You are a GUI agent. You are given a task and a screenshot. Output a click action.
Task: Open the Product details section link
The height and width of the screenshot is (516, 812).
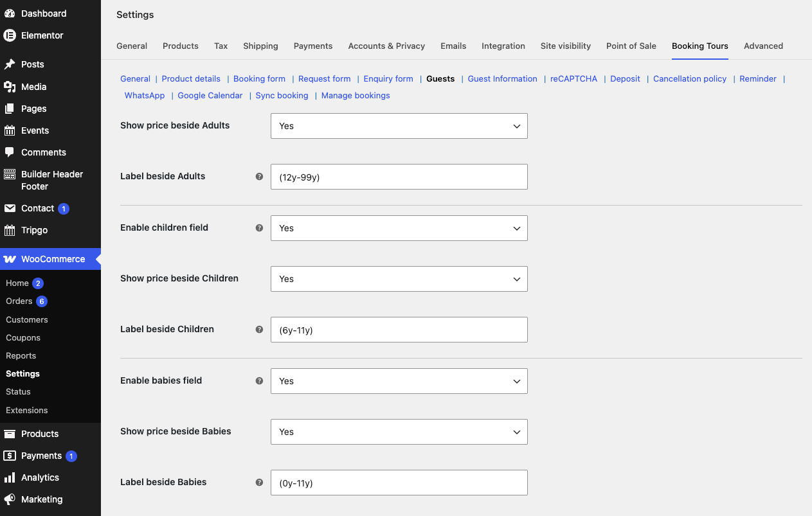point(191,78)
